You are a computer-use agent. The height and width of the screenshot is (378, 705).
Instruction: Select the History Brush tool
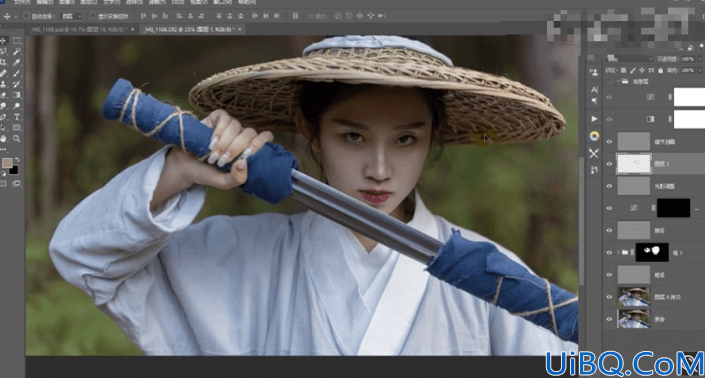pos(17,84)
